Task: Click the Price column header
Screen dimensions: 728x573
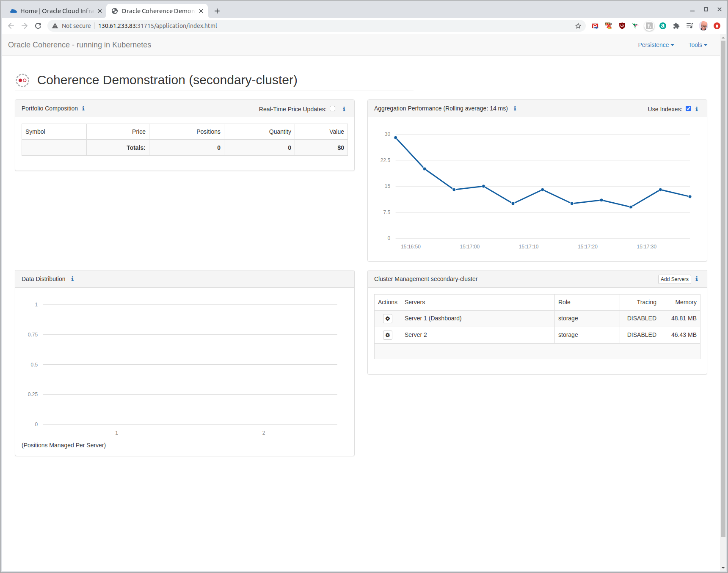Action: (x=118, y=132)
